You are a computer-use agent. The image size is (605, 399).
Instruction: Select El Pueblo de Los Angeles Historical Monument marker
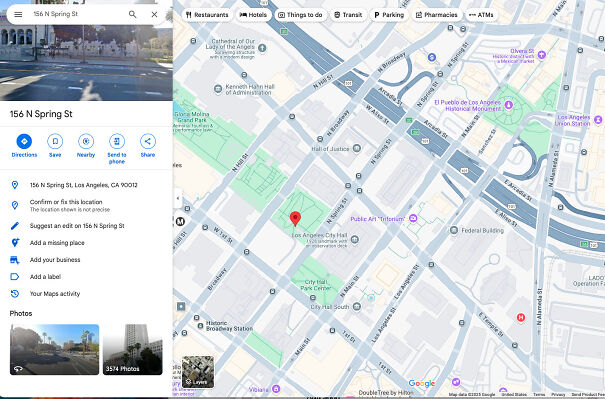tap(509, 105)
